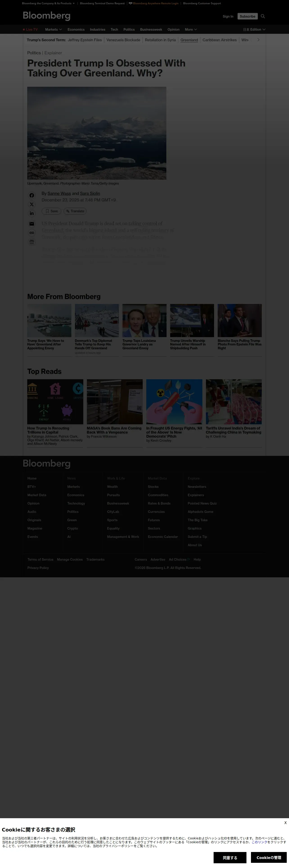Click the Translate button
The image size is (289, 868).
tap(75, 211)
